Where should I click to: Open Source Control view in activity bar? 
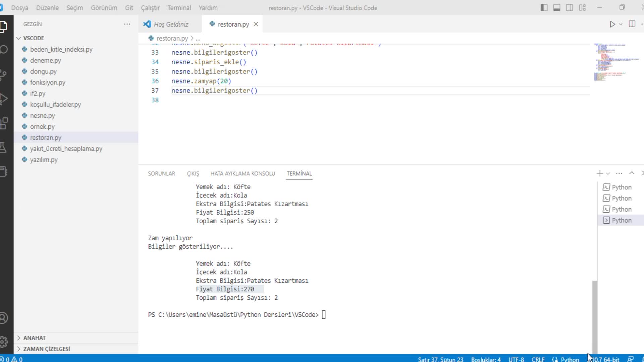point(3,74)
